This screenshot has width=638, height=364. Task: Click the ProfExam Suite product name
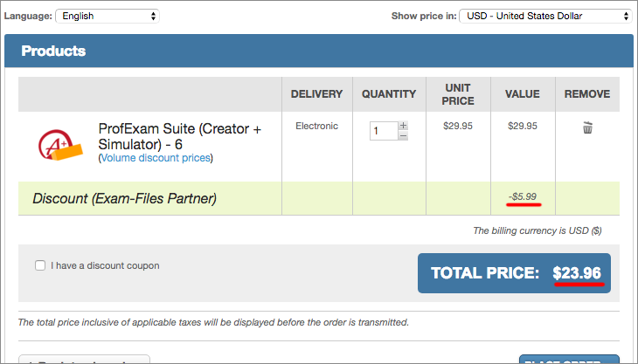[x=179, y=136]
